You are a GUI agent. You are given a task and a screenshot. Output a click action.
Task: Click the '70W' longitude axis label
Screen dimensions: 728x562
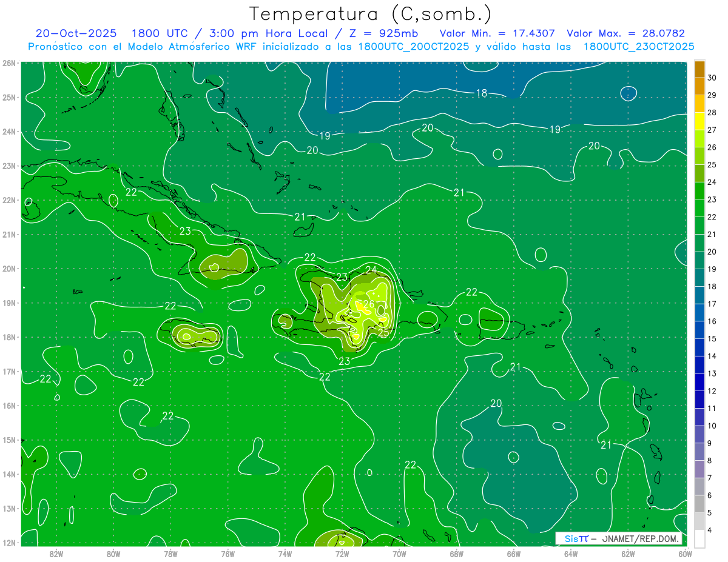point(399,554)
